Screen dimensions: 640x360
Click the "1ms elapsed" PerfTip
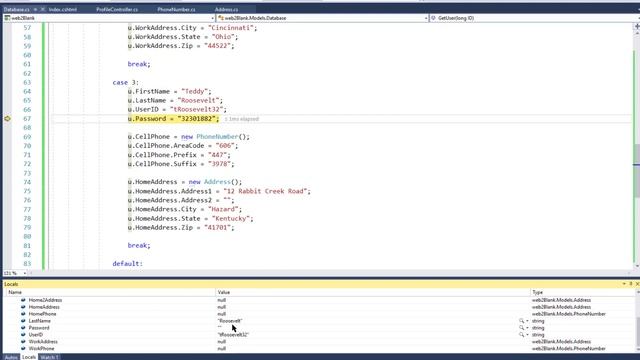[242, 119]
